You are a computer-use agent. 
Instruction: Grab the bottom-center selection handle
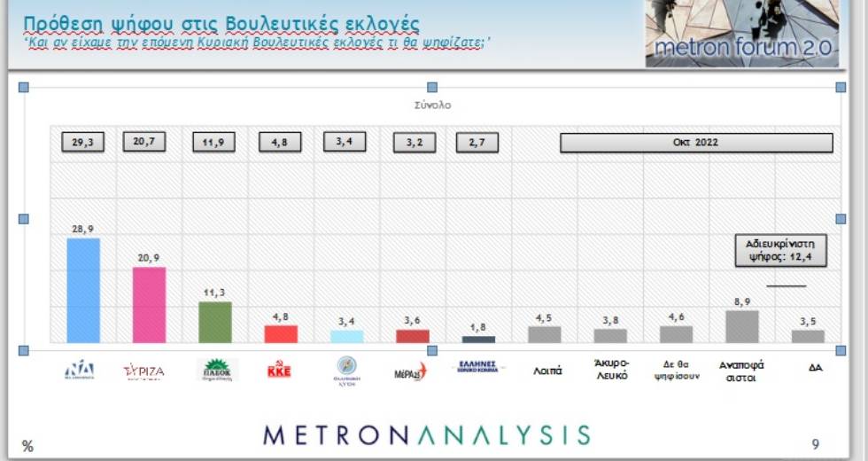[432, 350]
